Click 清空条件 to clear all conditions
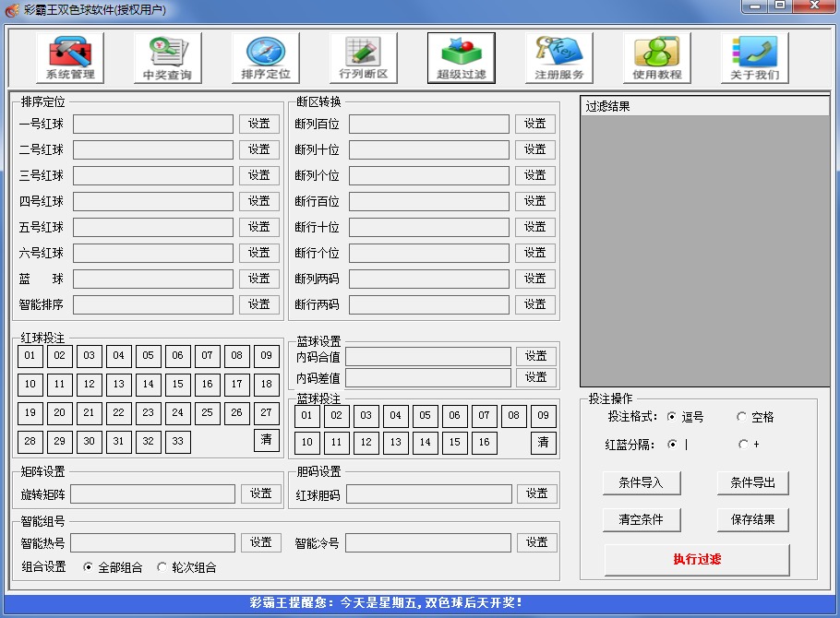 click(642, 519)
